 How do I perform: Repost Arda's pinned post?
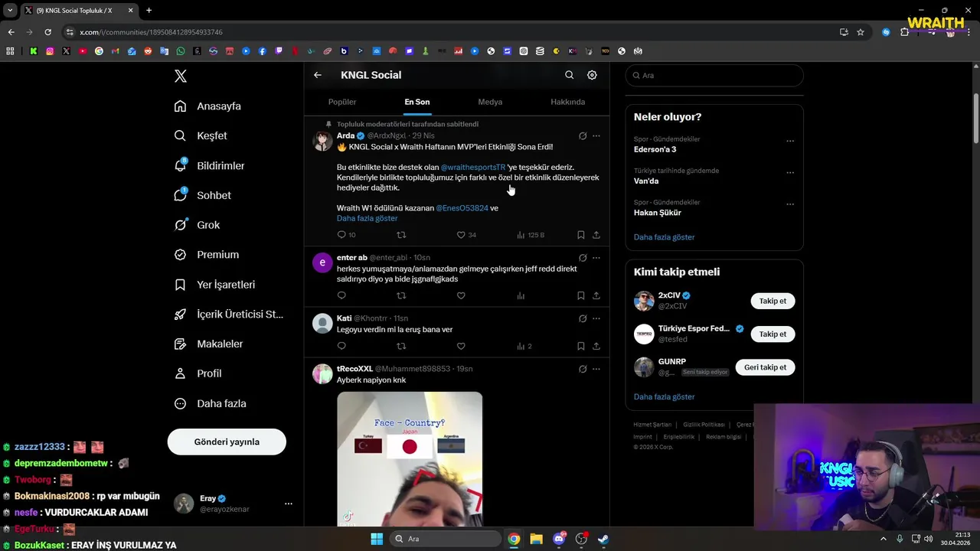[x=401, y=235]
